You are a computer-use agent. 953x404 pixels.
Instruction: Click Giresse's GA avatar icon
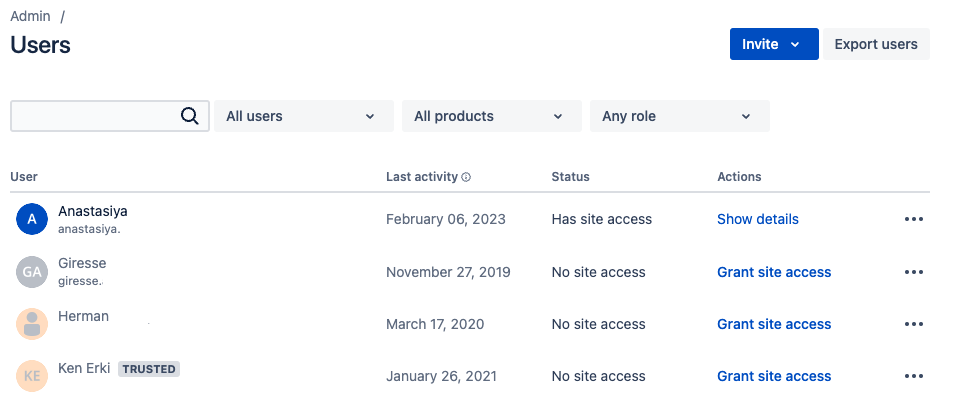coord(32,272)
